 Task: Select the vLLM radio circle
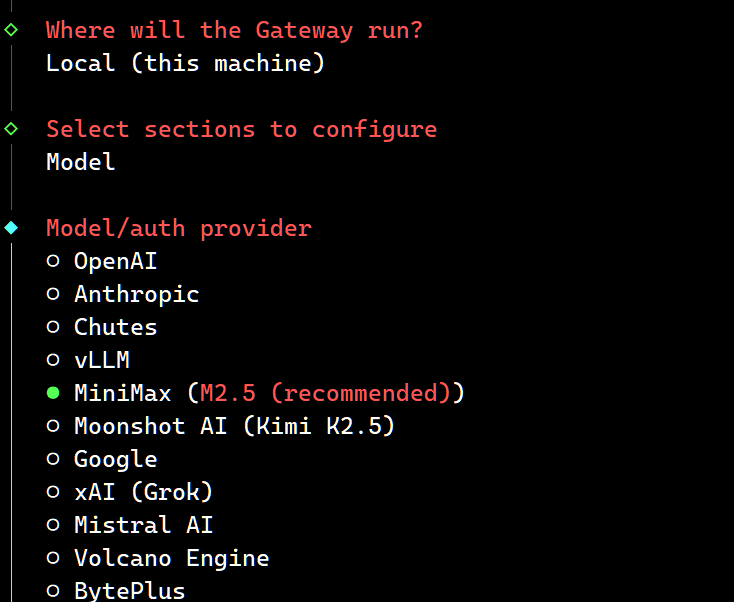[x=53, y=361]
